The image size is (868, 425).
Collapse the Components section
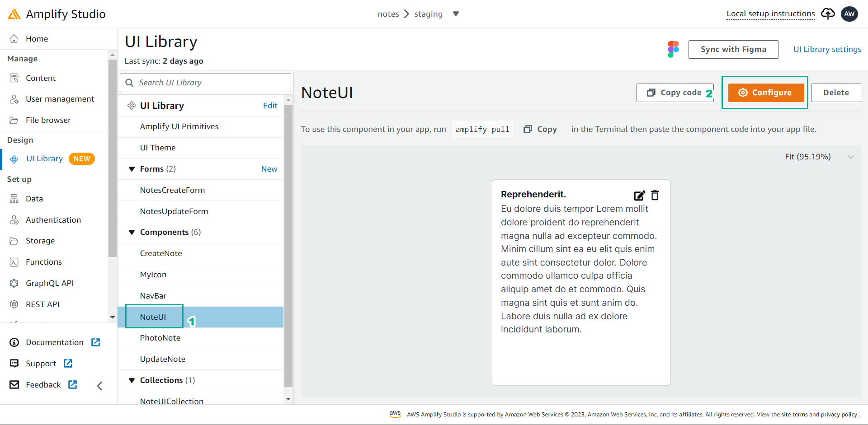[132, 232]
